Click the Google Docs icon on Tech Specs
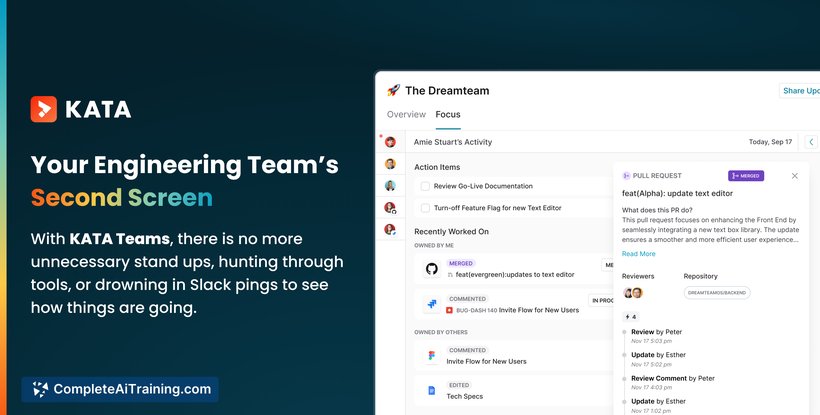The image size is (820, 415). pos(431,390)
